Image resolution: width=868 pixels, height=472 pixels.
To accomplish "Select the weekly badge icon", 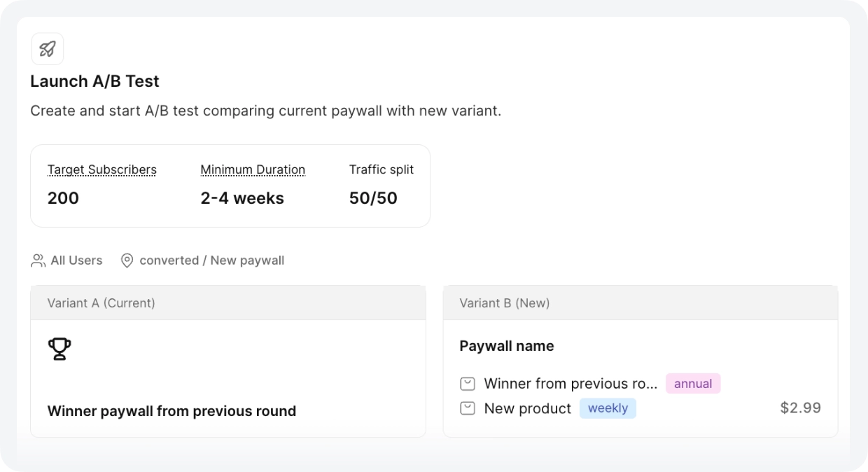I will point(608,408).
